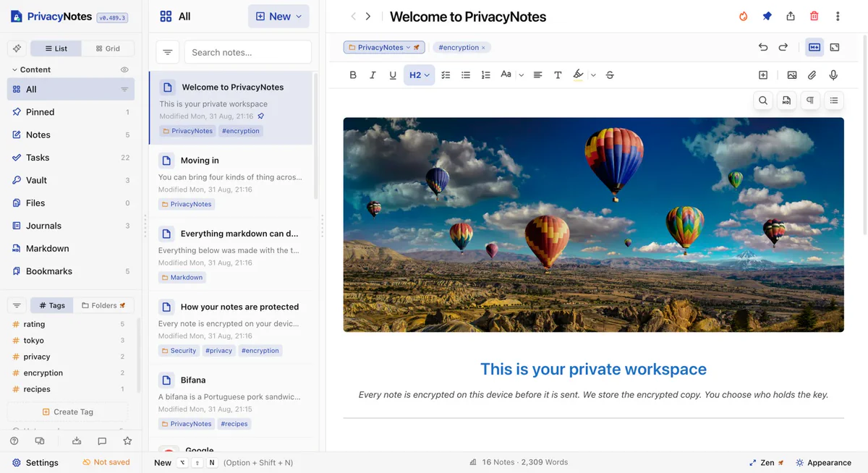This screenshot has width=868, height=473.
Task: Open the Appearance options
Action: point(823,463)
